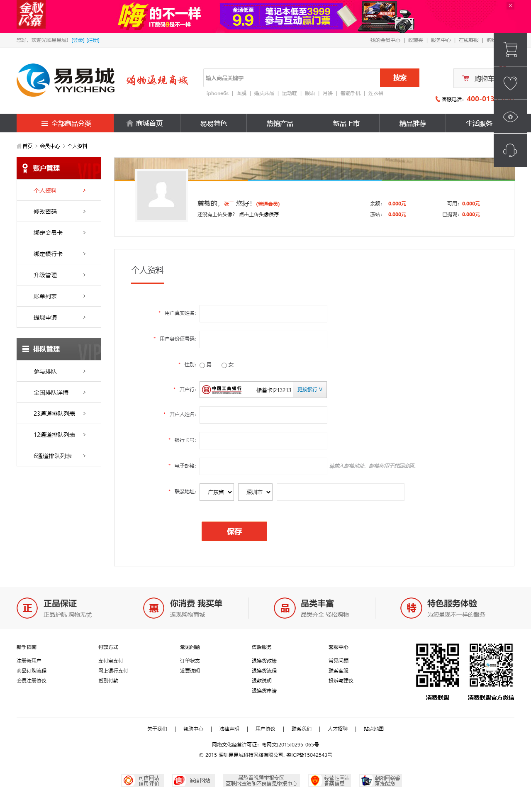Click the 搜索 search button
Viewport: 531px width, 812px height.
click(x=399, y=78)
